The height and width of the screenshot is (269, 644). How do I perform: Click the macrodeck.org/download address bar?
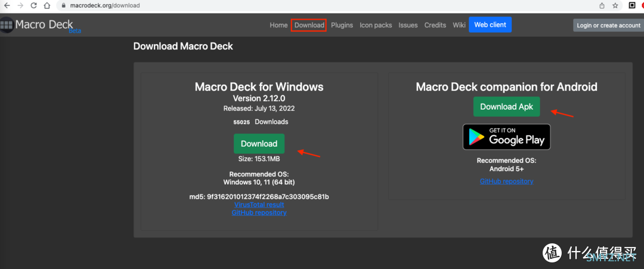(x=104, y=6)
